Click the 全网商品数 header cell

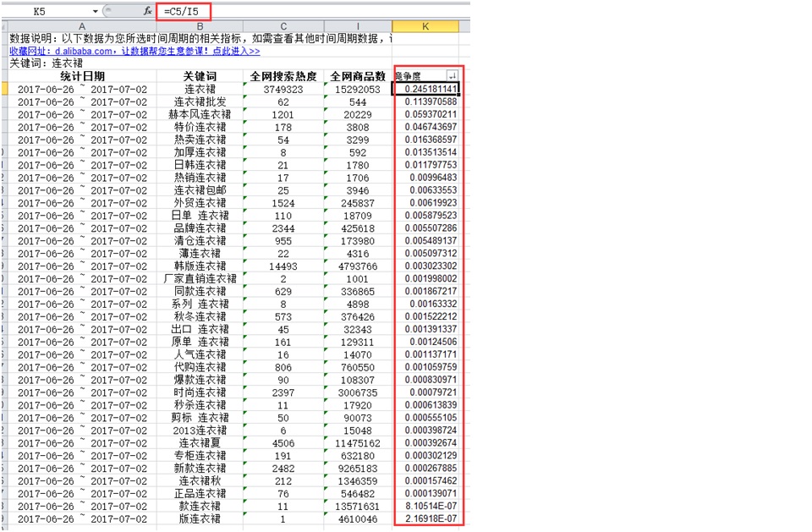pos(358,76)
